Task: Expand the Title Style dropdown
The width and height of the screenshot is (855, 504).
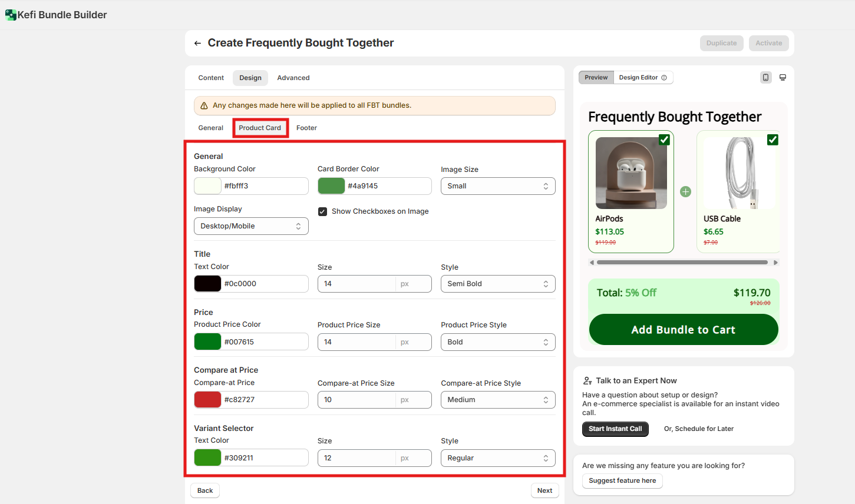Action: point(497,284)
